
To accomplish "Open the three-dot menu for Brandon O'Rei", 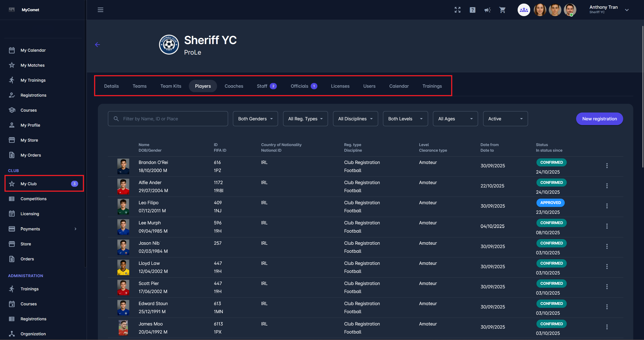I will click(x=607, y=166).
